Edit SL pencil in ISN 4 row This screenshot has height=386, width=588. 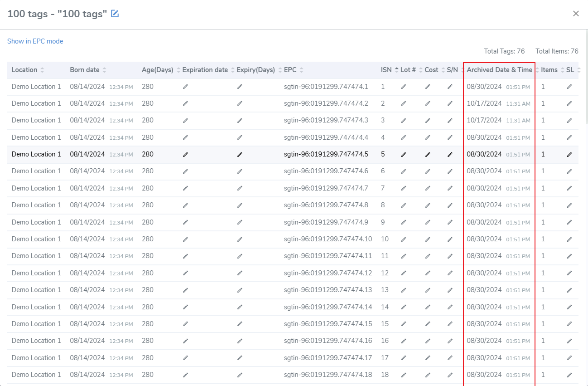pos(569,137)
